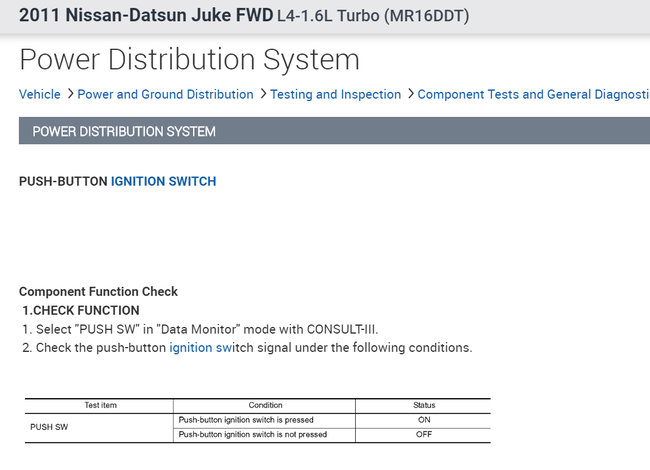Image resolution: width=650 pixels, height=470 pixels.
Task: Click the Vehicle breadcrumb link
Action: click(40, 94)
